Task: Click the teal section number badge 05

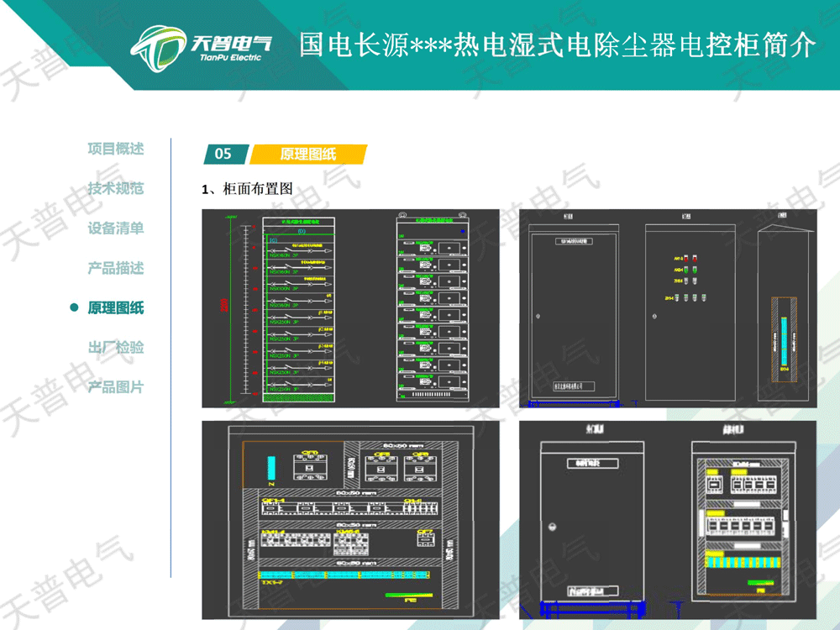Action: (x=225, y=155)
